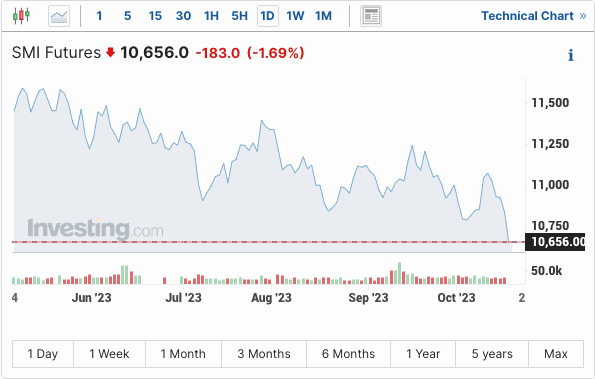Select the 1M interval
The image size is (595, 379).
coord(323,16)
